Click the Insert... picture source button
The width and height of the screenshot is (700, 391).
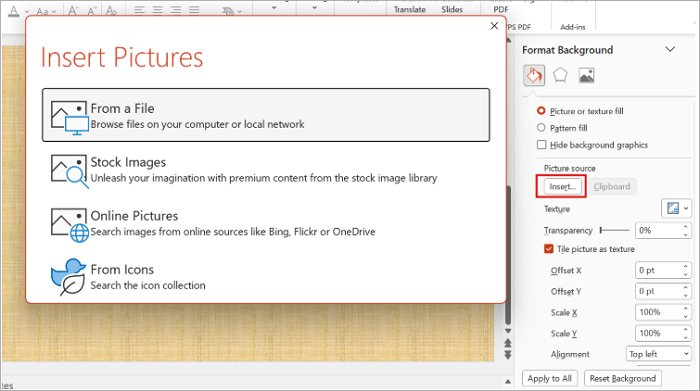(x=562, y=187)
